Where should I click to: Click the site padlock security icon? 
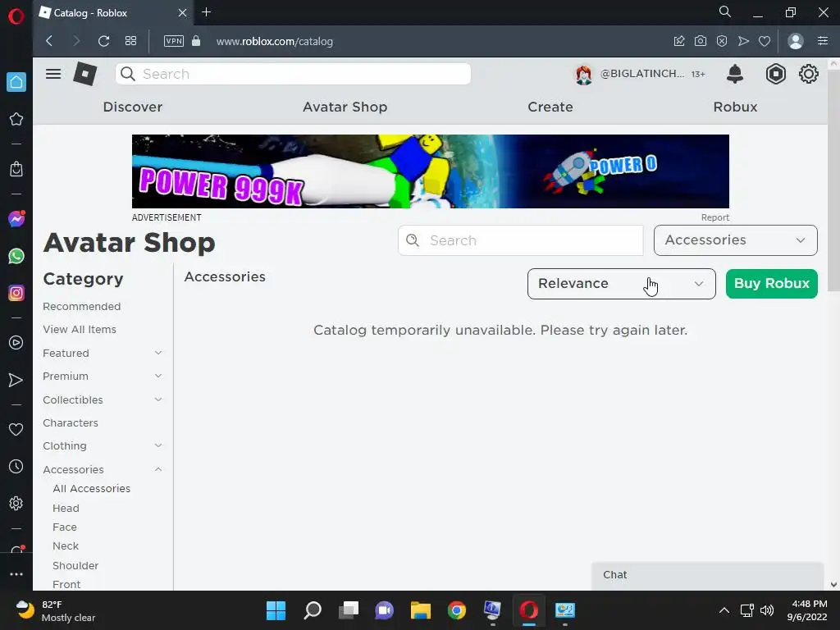click(x=196, y=41)
